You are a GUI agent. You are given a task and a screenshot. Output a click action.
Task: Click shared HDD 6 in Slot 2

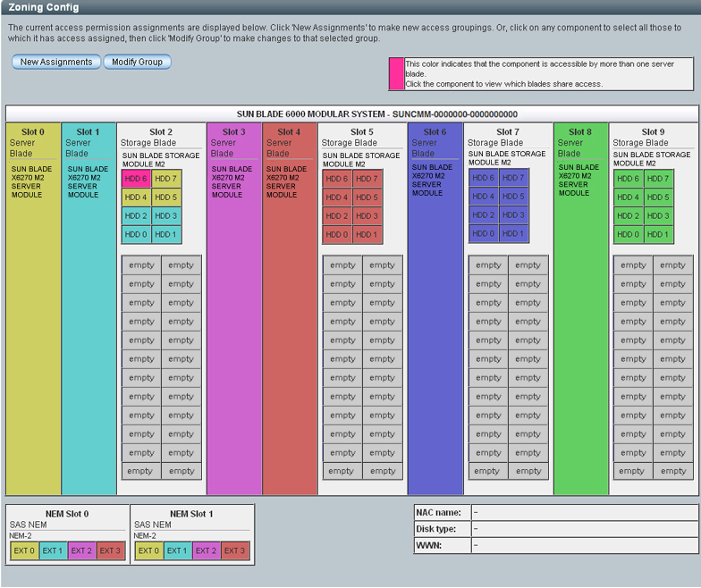pyautogui.click(x=136, y=179)
